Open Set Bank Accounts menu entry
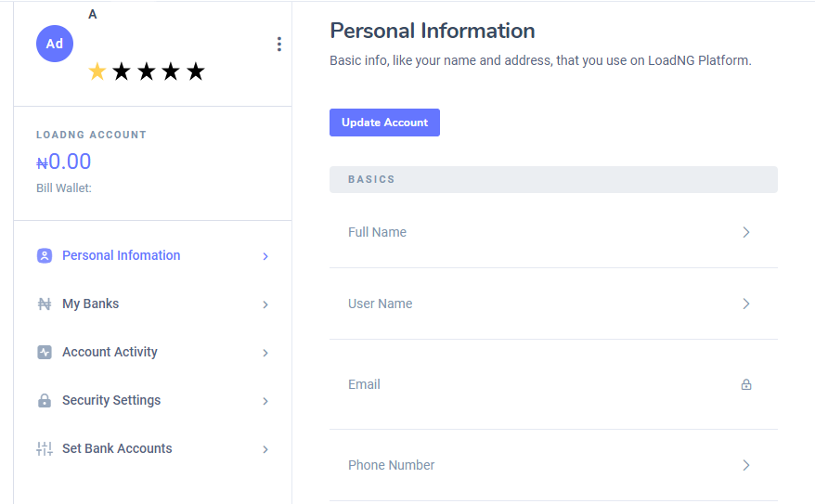815x504 pixels. click(x=153, y=448)
